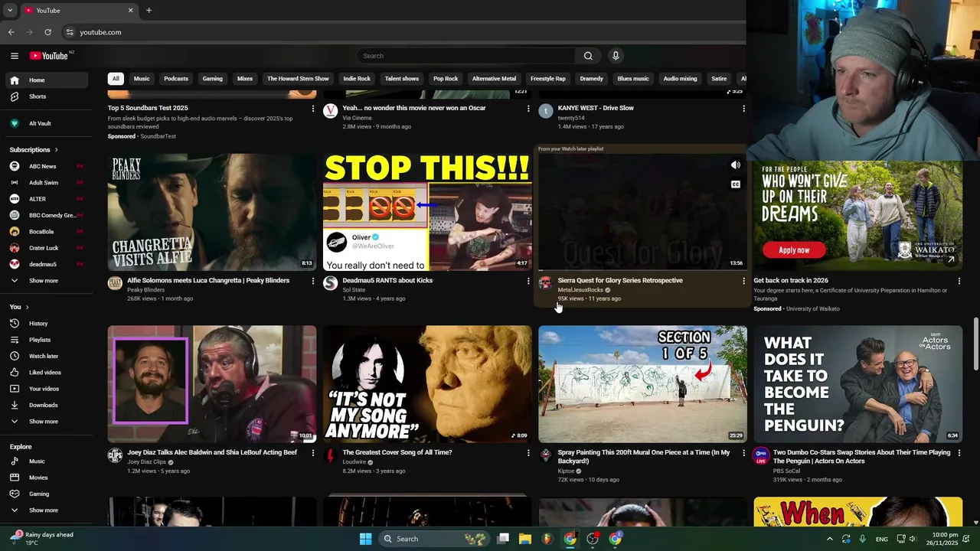
Task: Select the Music filter chip
Action: click(142, 79)
